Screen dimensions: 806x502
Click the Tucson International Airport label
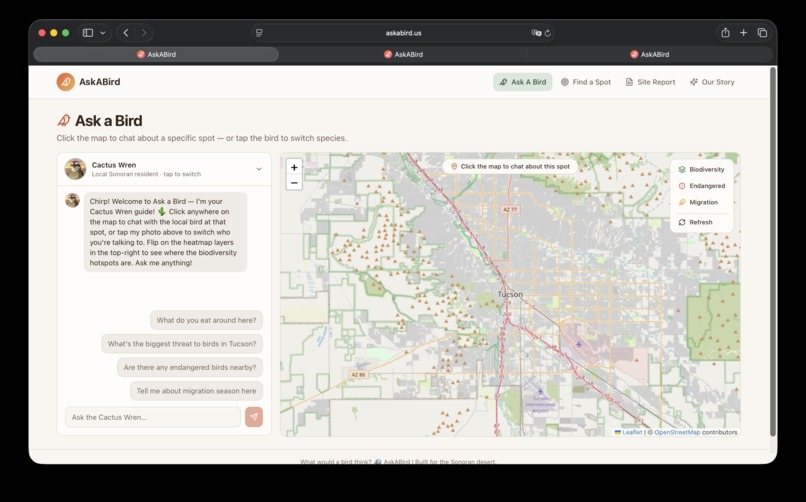pyautogui.click(x=540, y=405)
